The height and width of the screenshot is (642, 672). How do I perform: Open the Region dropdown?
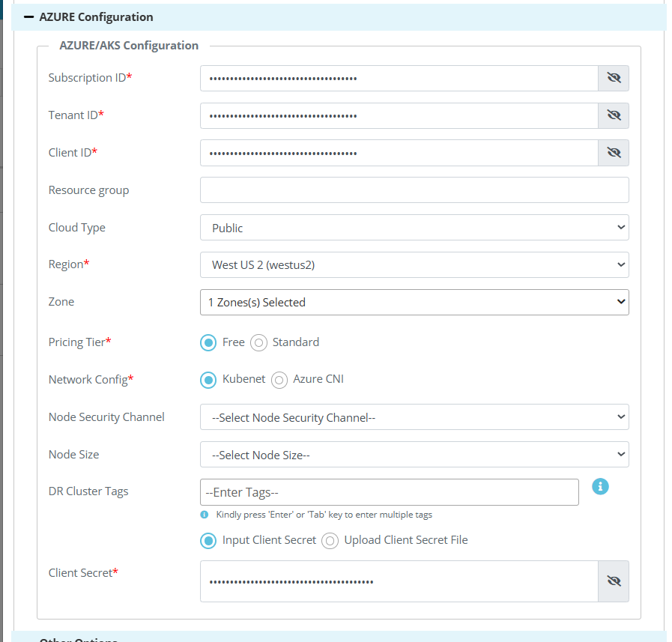(x=414, y=265)
